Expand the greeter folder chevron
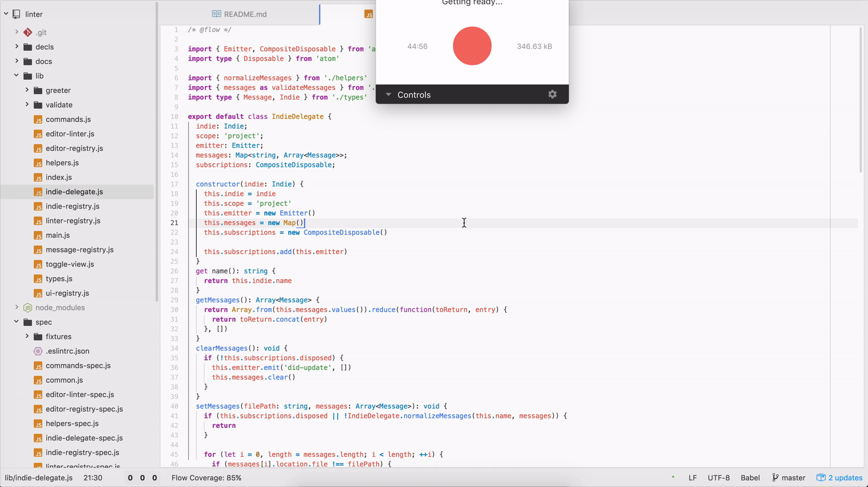This screenshot has height=487, width=868. (27, 90)
